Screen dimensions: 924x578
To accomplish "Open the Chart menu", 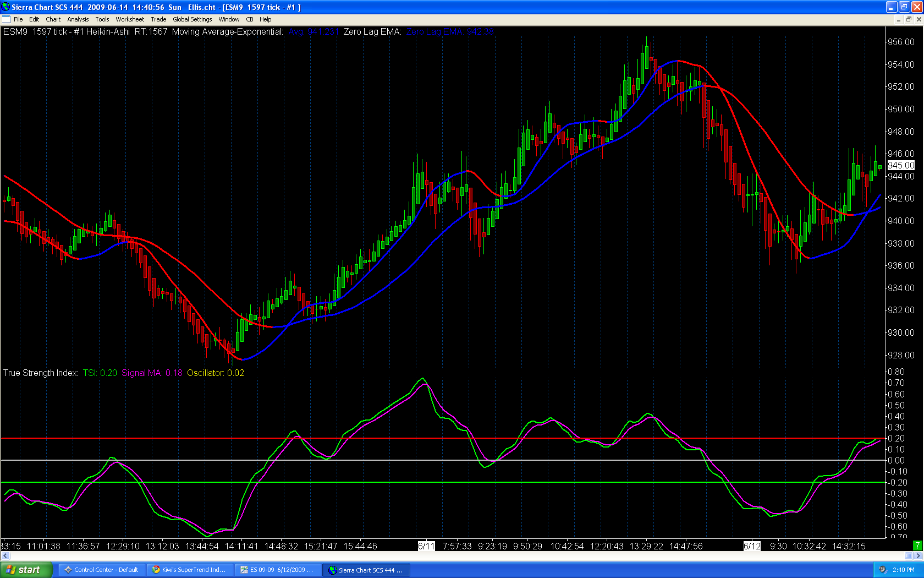I will pyautogui.click(x=53, y=19).
